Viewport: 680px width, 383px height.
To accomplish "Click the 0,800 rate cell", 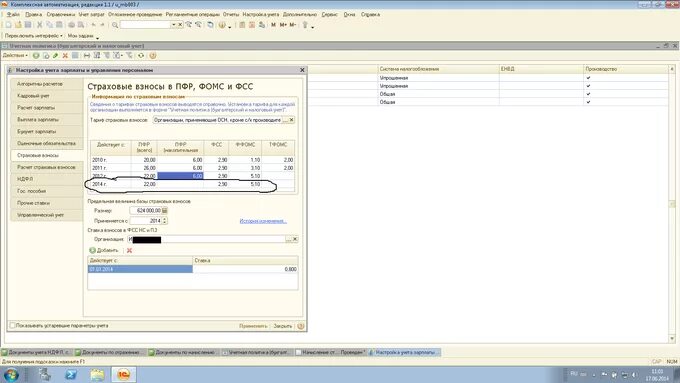I will pos(245,269).
